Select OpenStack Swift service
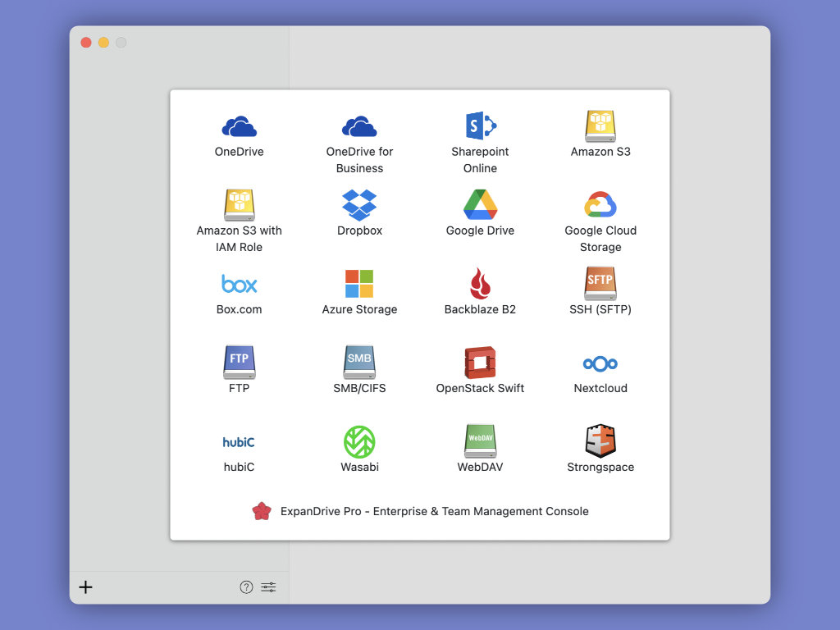 480,363
